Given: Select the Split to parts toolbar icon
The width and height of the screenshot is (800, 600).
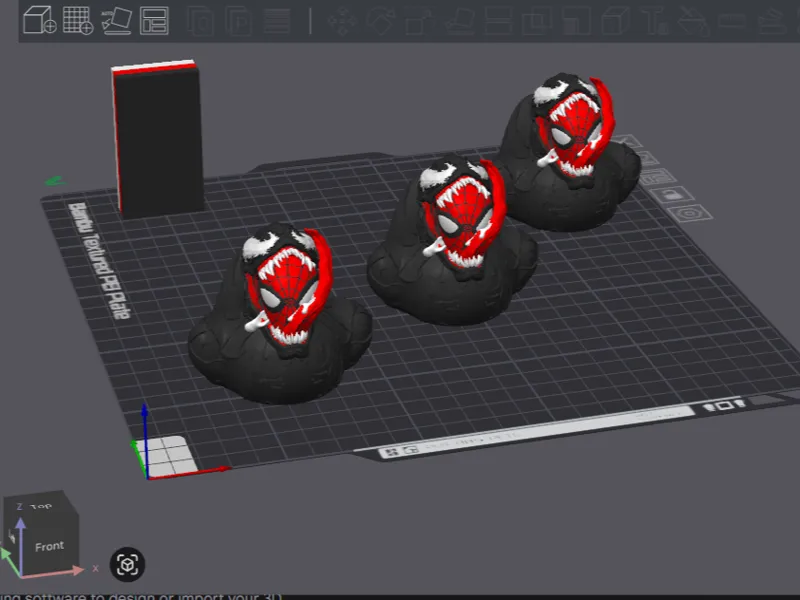Looking at the screenshot, I should 239,21.
